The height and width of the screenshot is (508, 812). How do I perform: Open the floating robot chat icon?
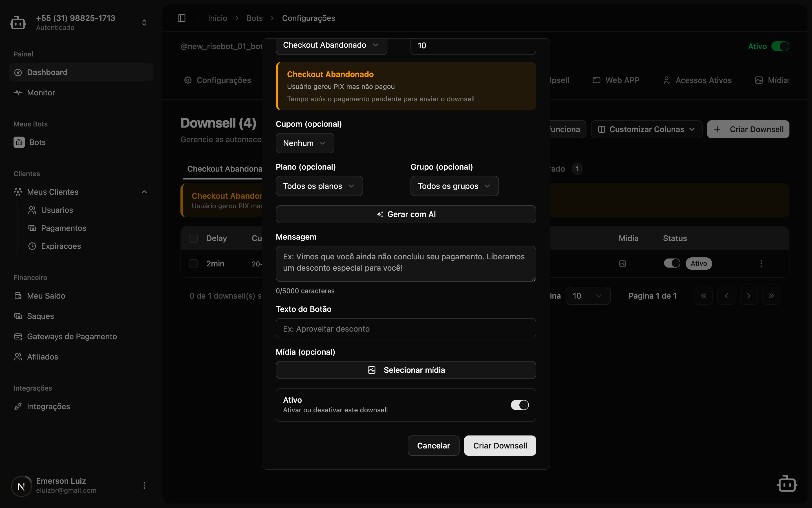(x=787, y=484)
